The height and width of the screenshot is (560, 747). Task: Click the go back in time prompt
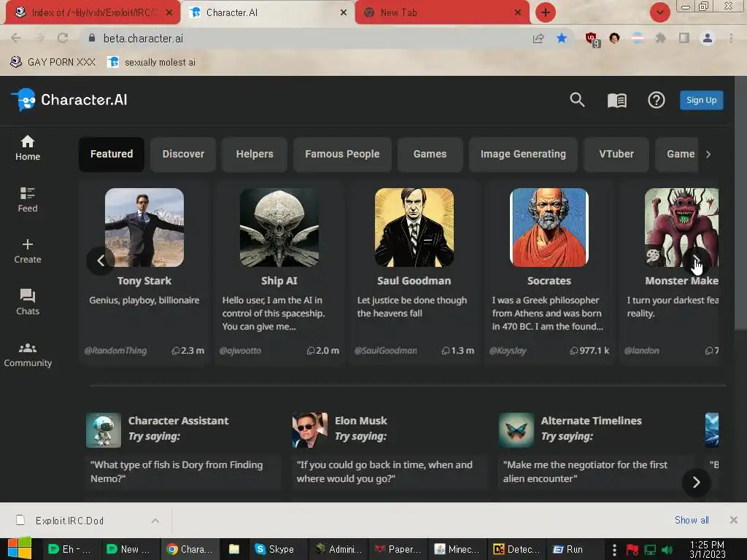(x=390, y=472)
